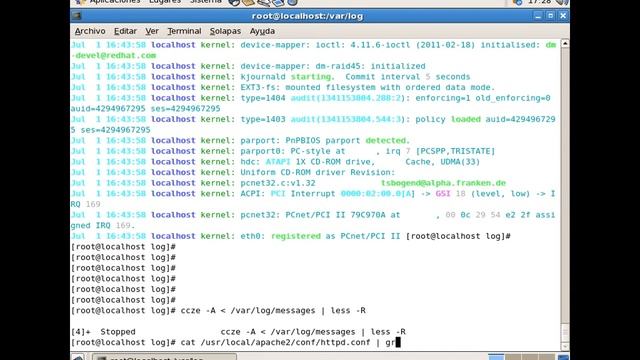This screenshot has height=360, width=640.
Task: Click 'type=1403' in the kernel log
Action: point(263,119)
